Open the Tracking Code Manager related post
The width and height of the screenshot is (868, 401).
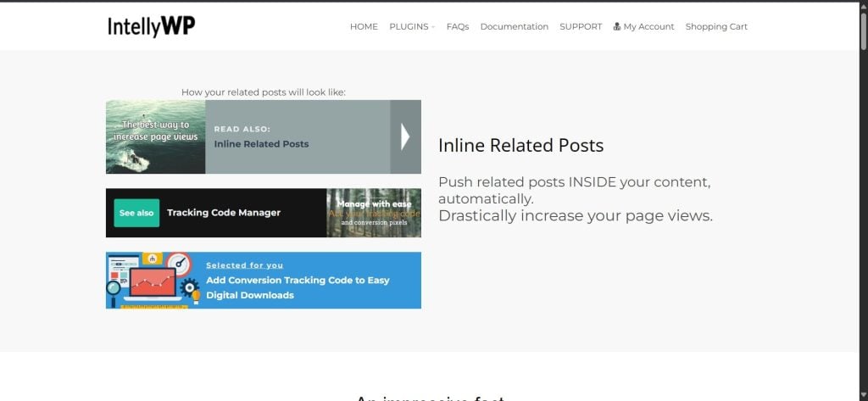(x=223, y=213)
